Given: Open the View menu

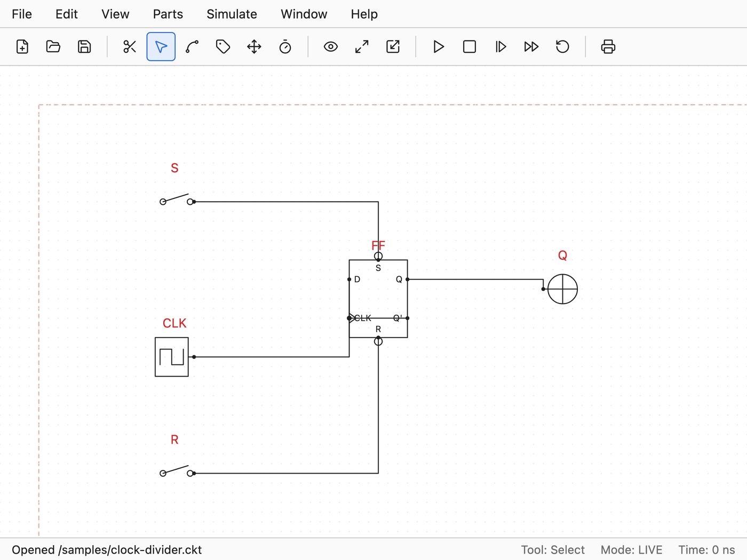Looking at the screenshot, I should [x=115, y=14].
